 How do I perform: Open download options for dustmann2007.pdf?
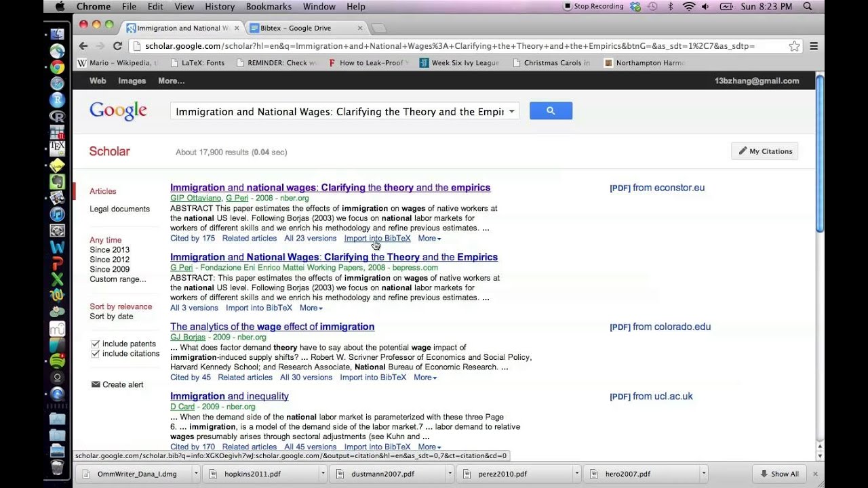tap(450, 474)
